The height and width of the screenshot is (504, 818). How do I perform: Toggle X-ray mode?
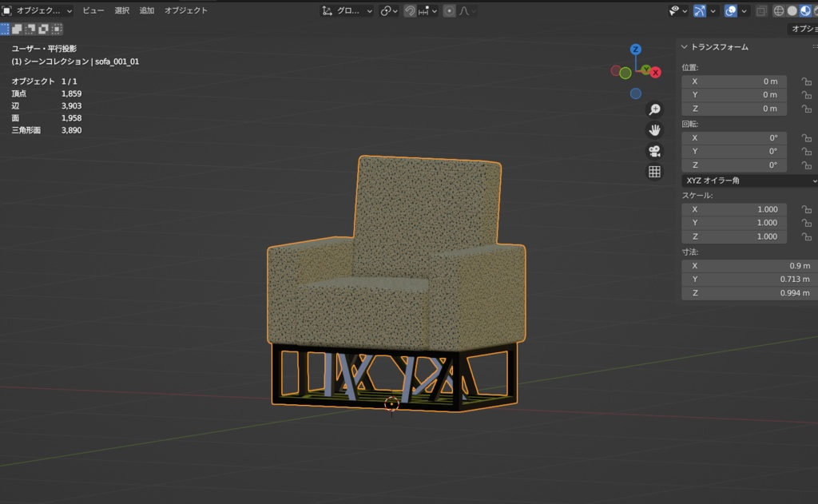click(x=761, y=10)
